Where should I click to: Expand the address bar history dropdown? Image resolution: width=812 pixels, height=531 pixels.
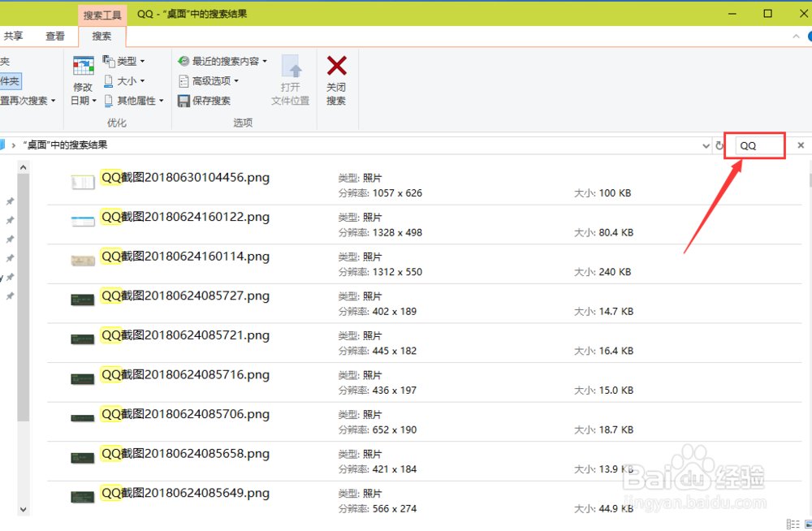pyautogui.click(x=706, y=145)
